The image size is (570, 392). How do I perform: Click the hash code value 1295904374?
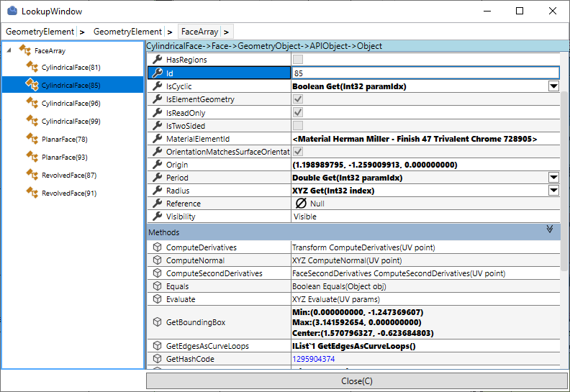(313, 359)
